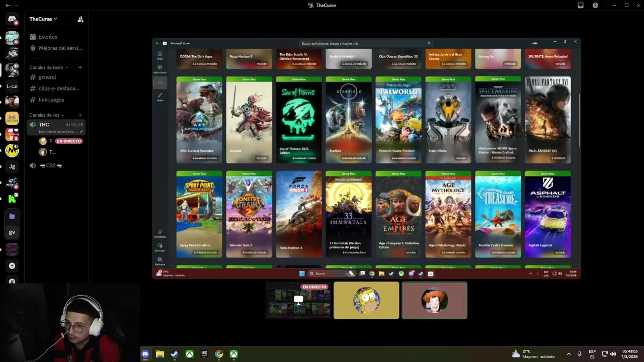Screen dimensions: 644x362
Task: Click the EN DIRECTO badge in voice list
Action: 69,141
